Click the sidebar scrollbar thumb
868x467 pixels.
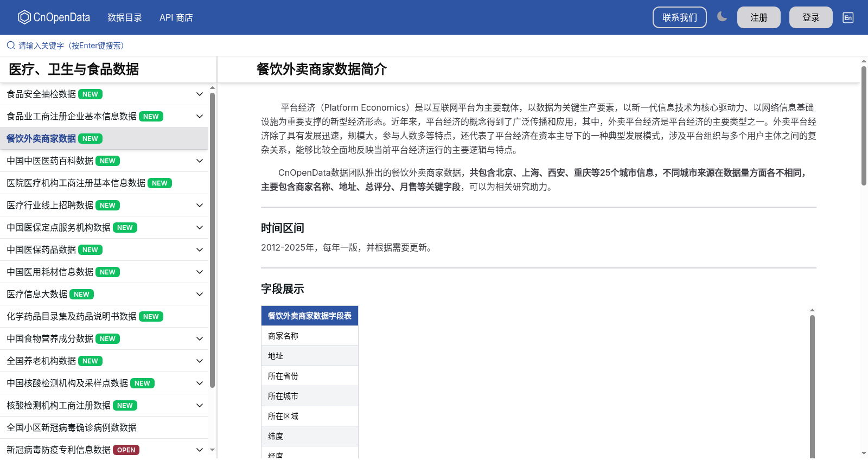(x=212, y=240)
